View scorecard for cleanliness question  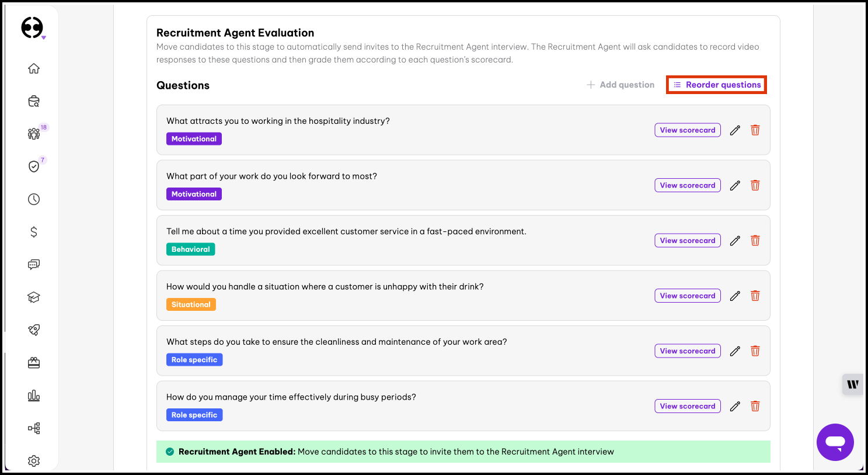[x=687, y=351]
